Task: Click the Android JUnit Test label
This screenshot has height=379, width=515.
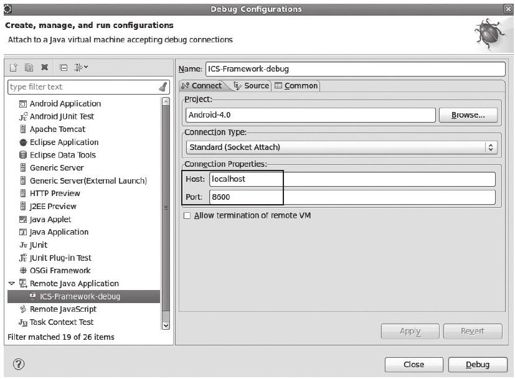Action: click(x=62, y=117)
